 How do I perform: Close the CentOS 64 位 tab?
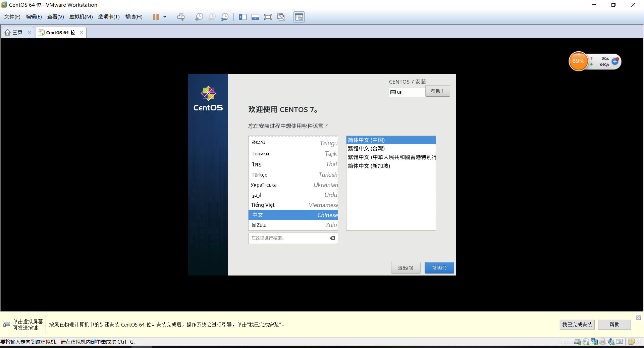tap(82, 32)
